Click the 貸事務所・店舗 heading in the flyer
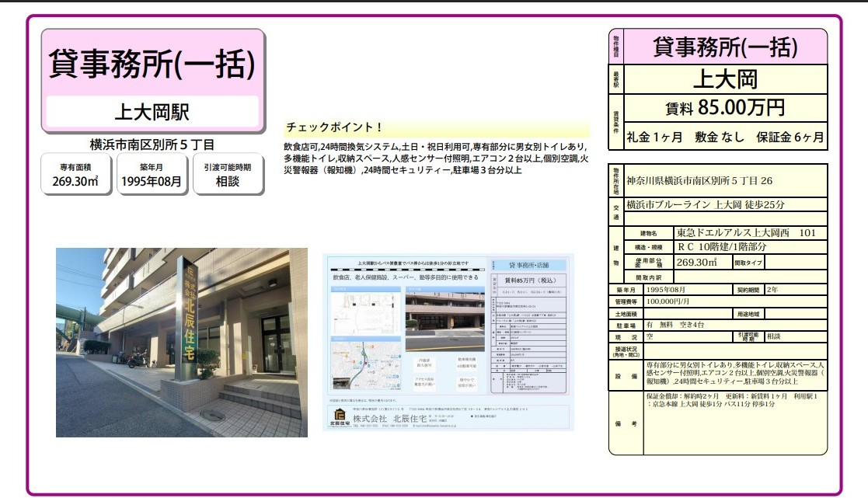The width and height of the screenshot is (868, 498). point(529,266)
